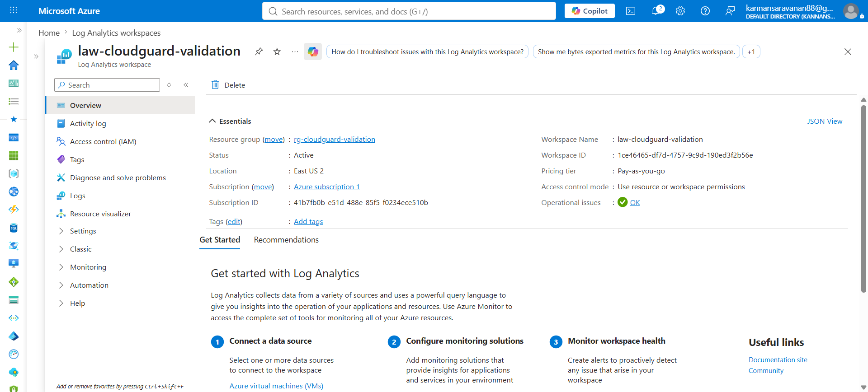
Task: Add workspace to favorites with star icon
Action: pos(277,51)
